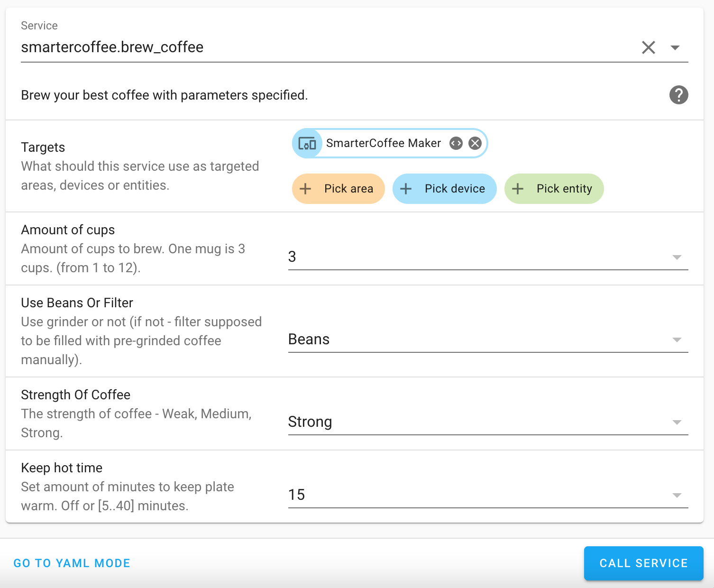714x588 pixels.
Task: Click plus icon on Pick entity chip
Action: pos(518,189)
